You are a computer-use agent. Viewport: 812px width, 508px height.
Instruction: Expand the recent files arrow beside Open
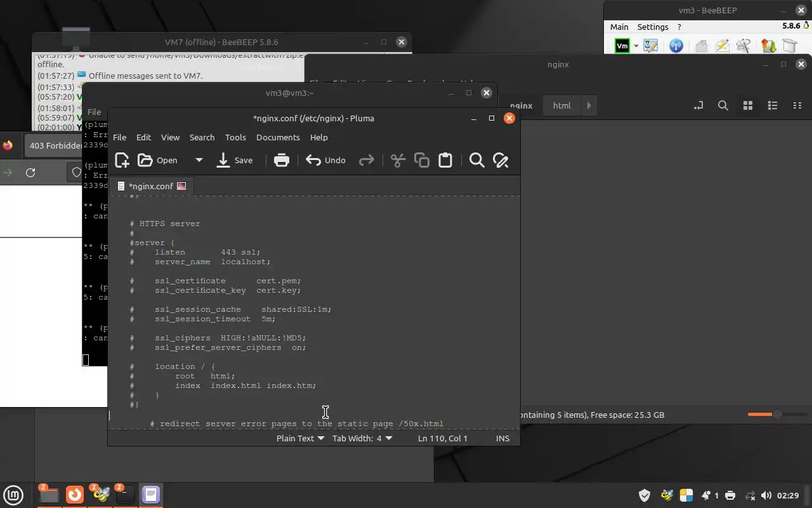[x=199, y=160]
